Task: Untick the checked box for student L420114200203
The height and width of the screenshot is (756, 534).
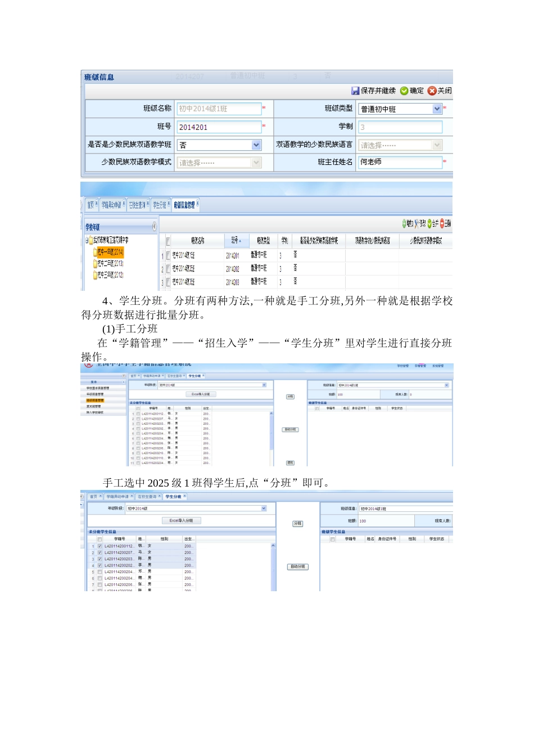Action: [x=99, y=559]
